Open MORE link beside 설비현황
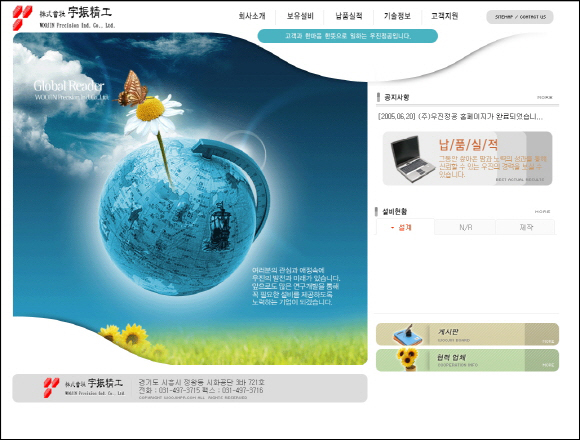Screen dimensions: 580x440 542,211
